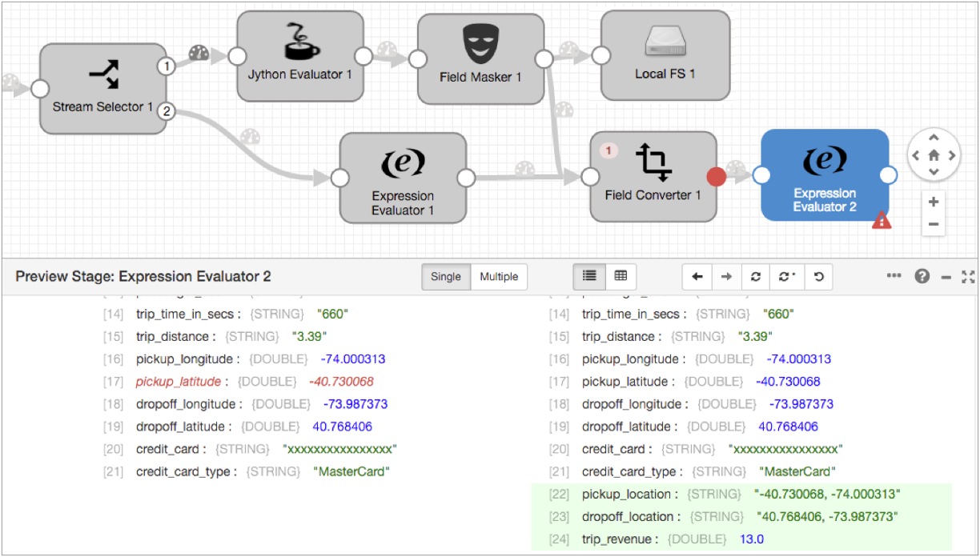Image resolution: width=980 pixels, height=557 pixels.
Task: Switch preview to Single mode
Action: tap(446, 276)
